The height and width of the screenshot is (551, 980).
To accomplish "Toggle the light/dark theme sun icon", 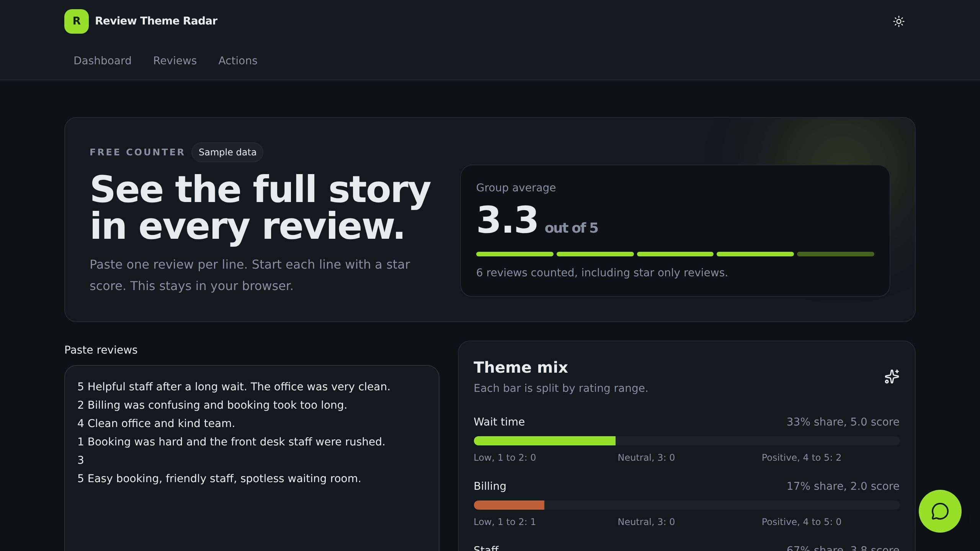I will point(898,21).
